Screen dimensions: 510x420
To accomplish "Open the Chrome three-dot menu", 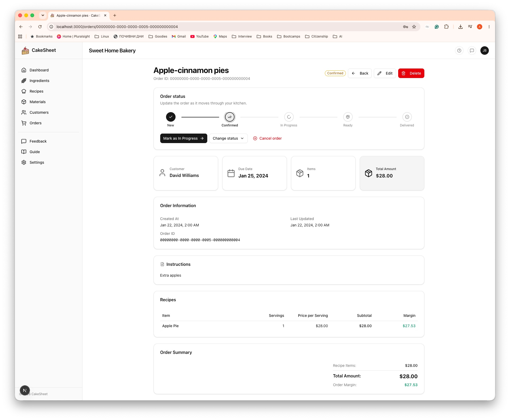I will [489, 27].
